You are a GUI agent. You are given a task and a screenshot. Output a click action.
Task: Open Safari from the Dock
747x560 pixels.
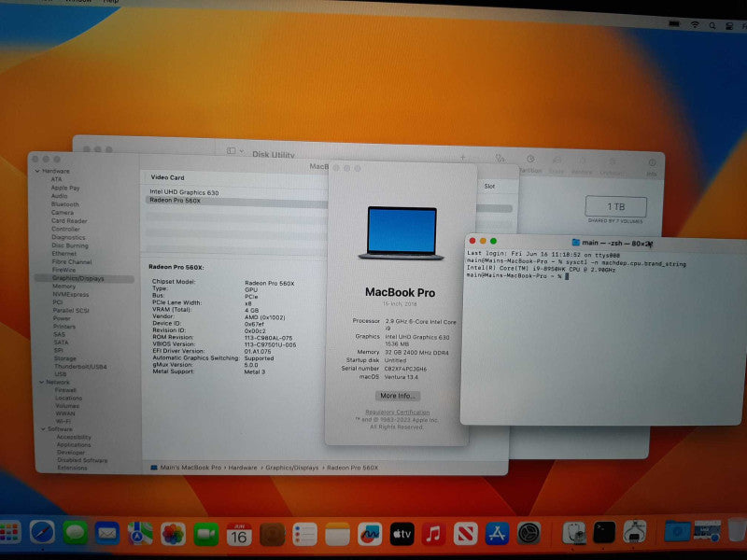42,532
